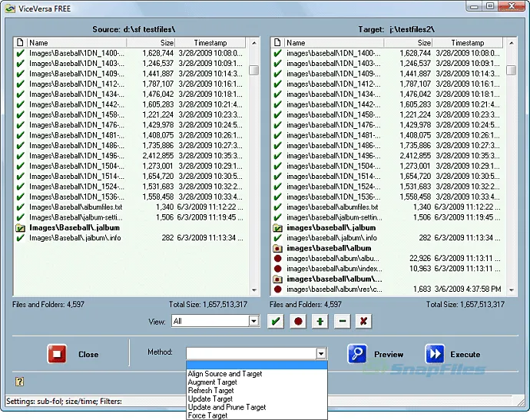Click the red circle view filter button
The height and width of the screenshot is (420, 530).
point(298,321)
